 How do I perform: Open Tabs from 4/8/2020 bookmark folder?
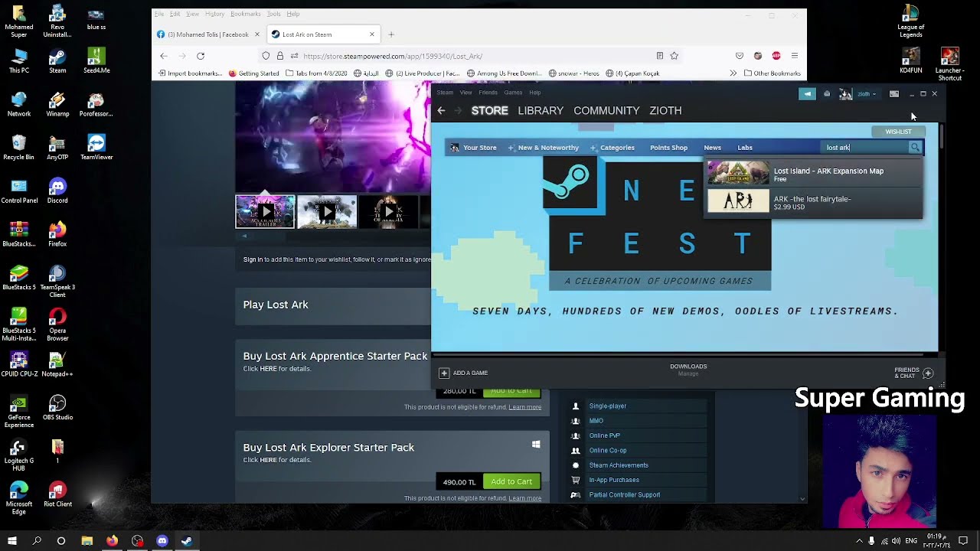(316, 73)
